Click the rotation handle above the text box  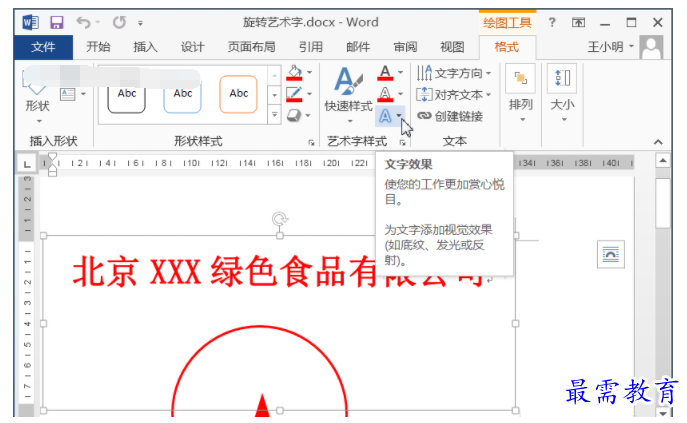[280, 218]
